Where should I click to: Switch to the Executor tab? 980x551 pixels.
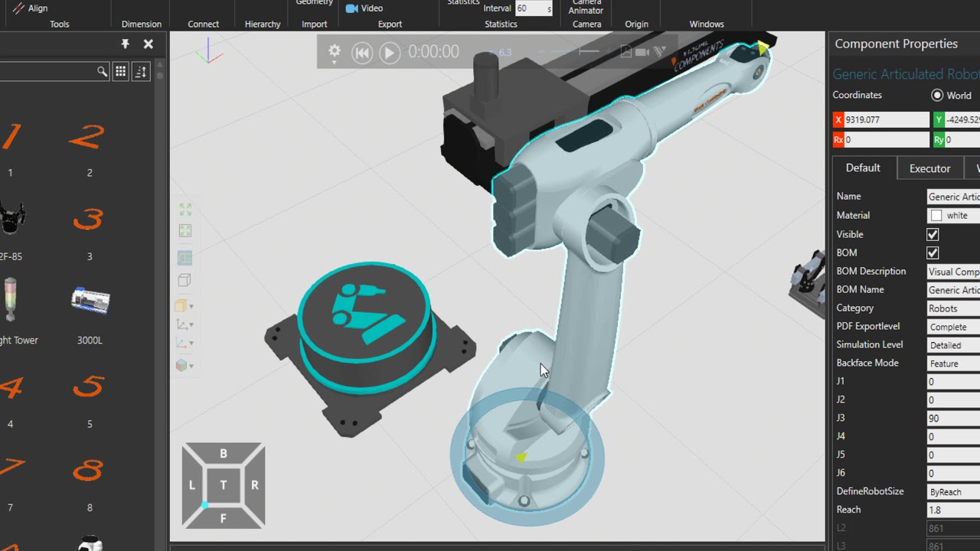coord(929,168)
